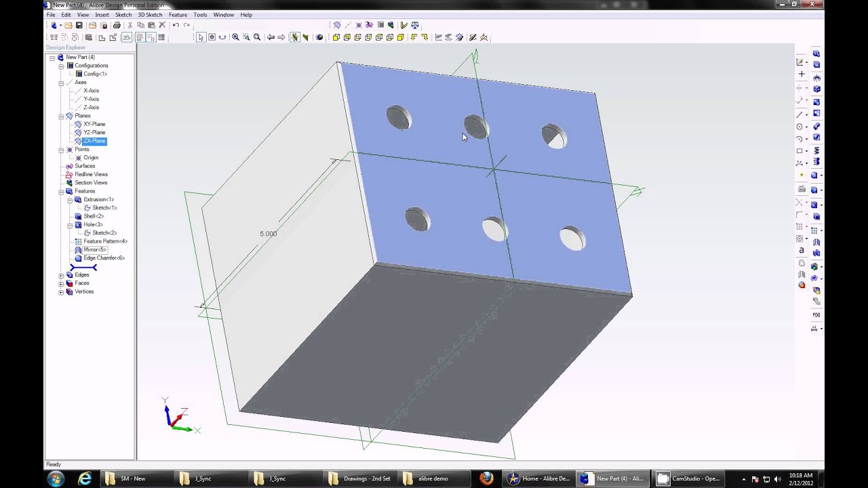The image size is (868, 488).
Task: Click the Previous View left arrow
Action: point(271,37)
